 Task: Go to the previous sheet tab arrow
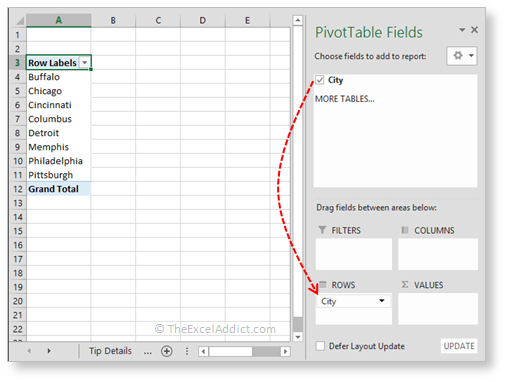(x=29, y=351)
